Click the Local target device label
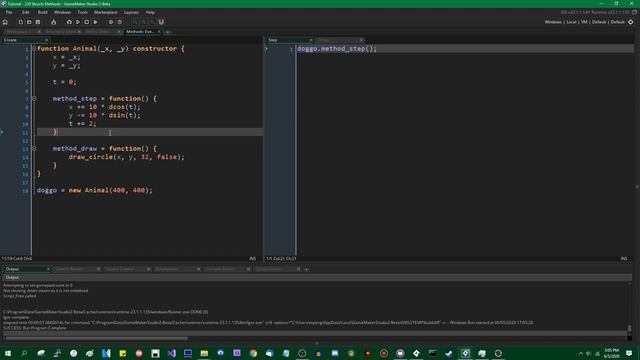Image resolution: width=640 pixels, height=360 pixels. pos(571,22)
